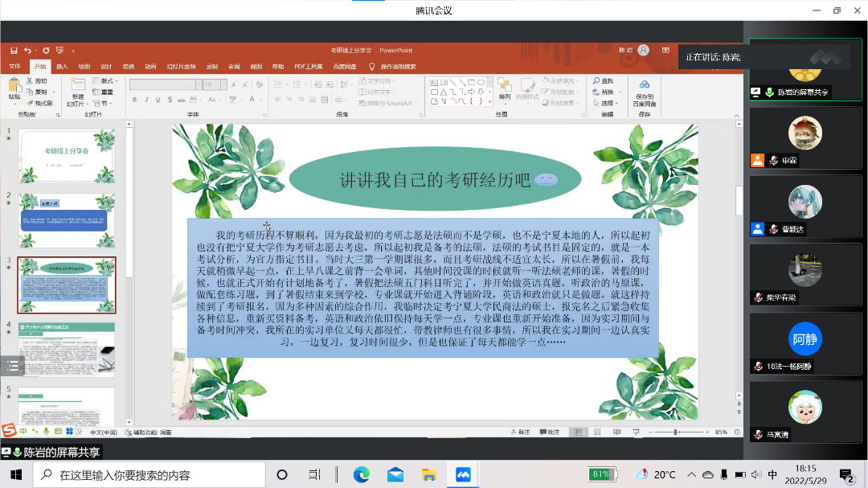Image resolution: width=868 pixels, height=488 pixels.
Task: Select the slide 2 thumbnail in the panel
Action: point(67,219)
